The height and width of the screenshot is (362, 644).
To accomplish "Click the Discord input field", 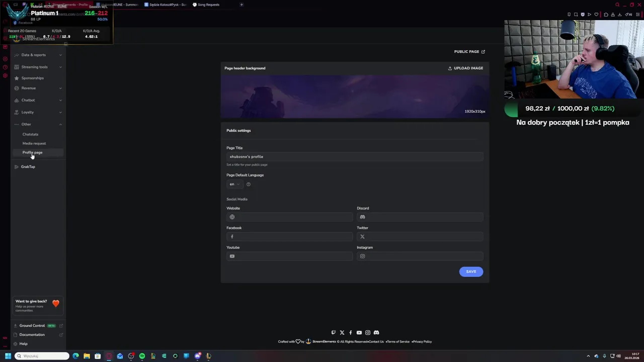I will pyautogui.click(x=420, y=217).
